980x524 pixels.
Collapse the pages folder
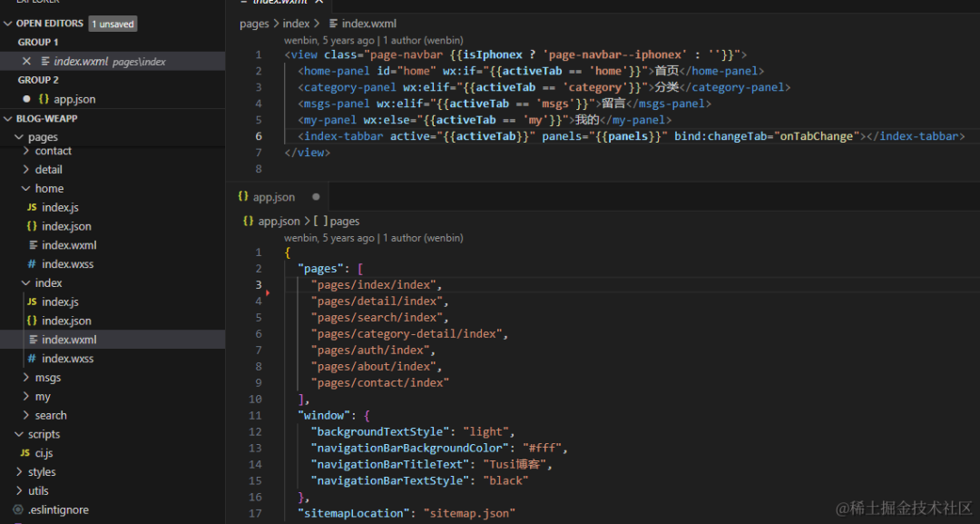coord(19,137)
